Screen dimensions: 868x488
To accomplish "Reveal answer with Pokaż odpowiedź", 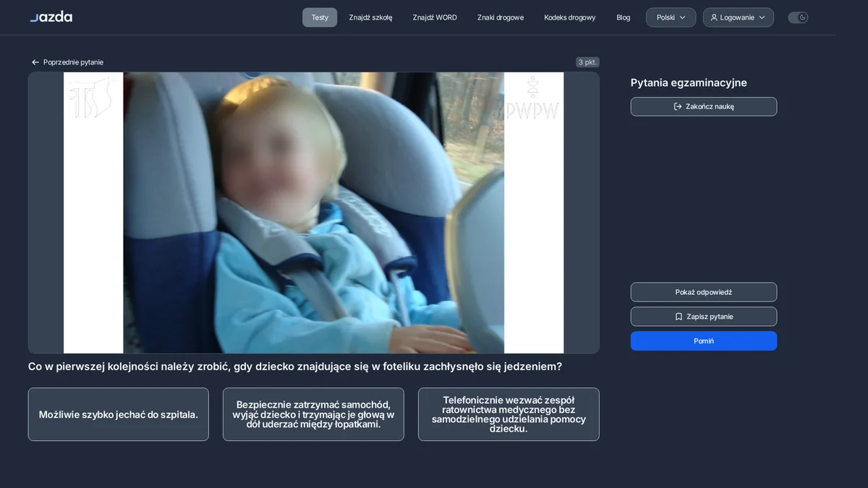I will click(x=704, y=292).
